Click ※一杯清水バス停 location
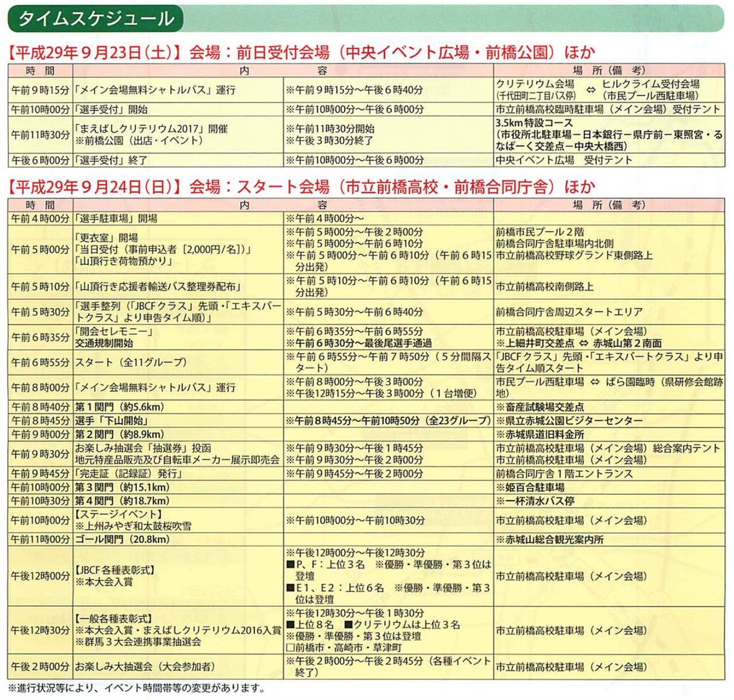 535,501
